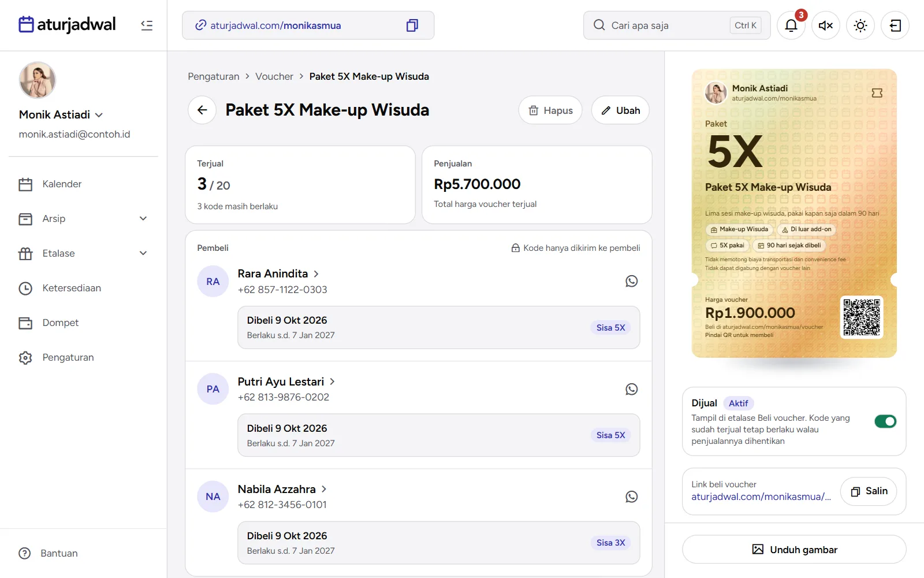Copy the voucher link with Salin

pyautogui.click(x=869, y=491)
